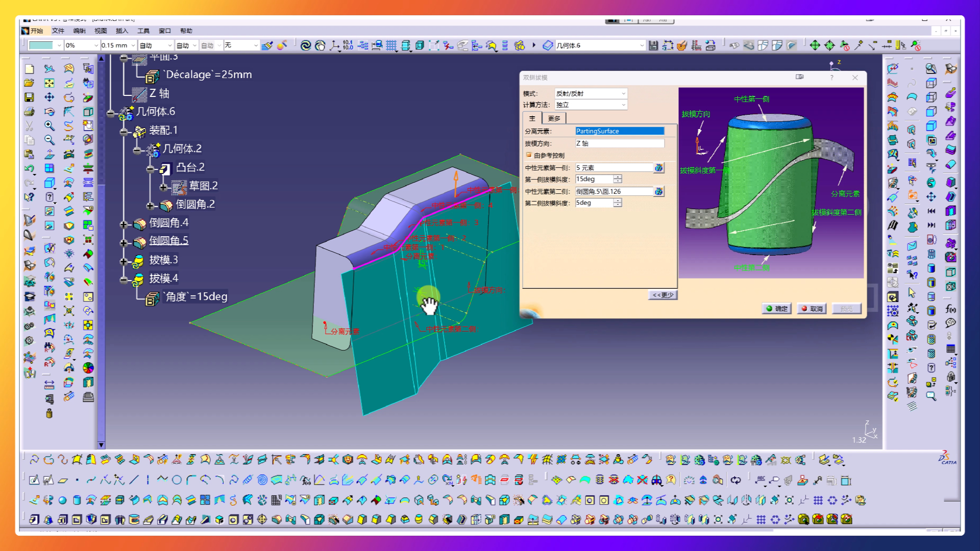This screenshot has width=980, height=551.
Task: Click the Save floppy icon in left toolbar
Action: [x=29, y=97]
